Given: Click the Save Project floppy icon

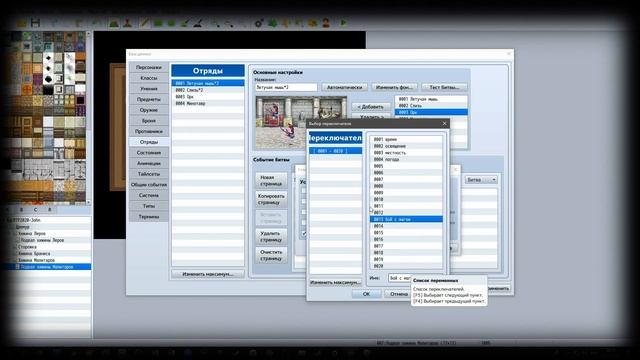Looking at the screenshot, I should click(x=36, y=23).
